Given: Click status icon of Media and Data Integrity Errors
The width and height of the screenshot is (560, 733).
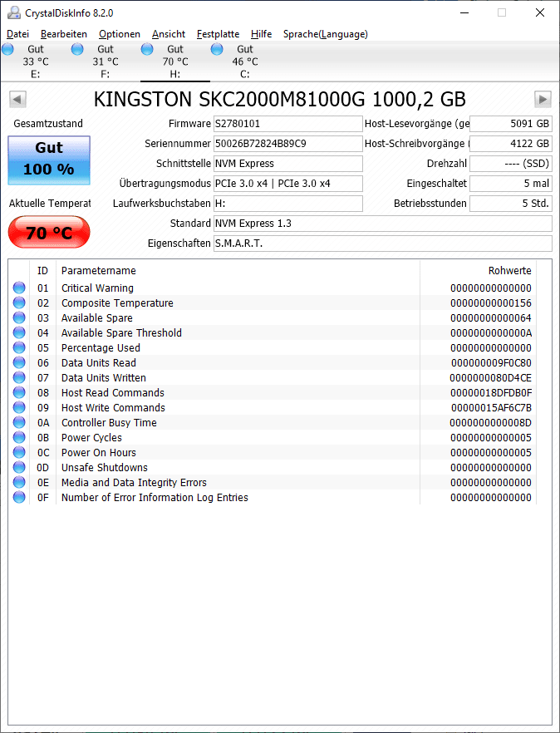Looking at the screenshot, I should pyautogui.click(x=19, y=482).
